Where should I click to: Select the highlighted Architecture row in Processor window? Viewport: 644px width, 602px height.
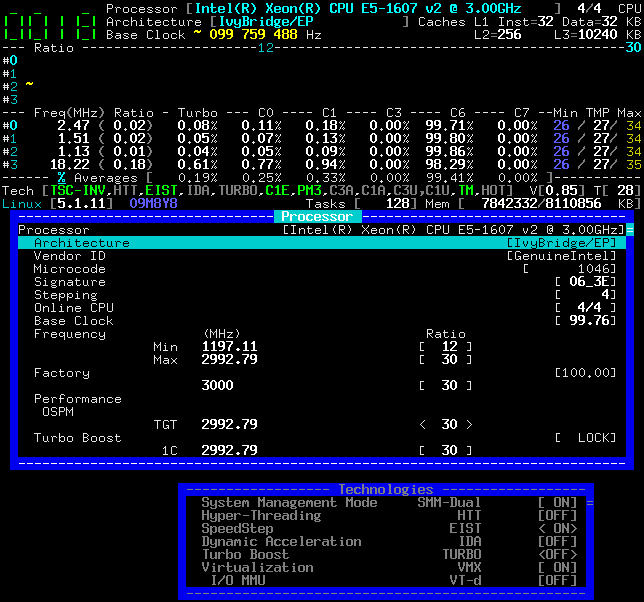click(x=322, y=243)
